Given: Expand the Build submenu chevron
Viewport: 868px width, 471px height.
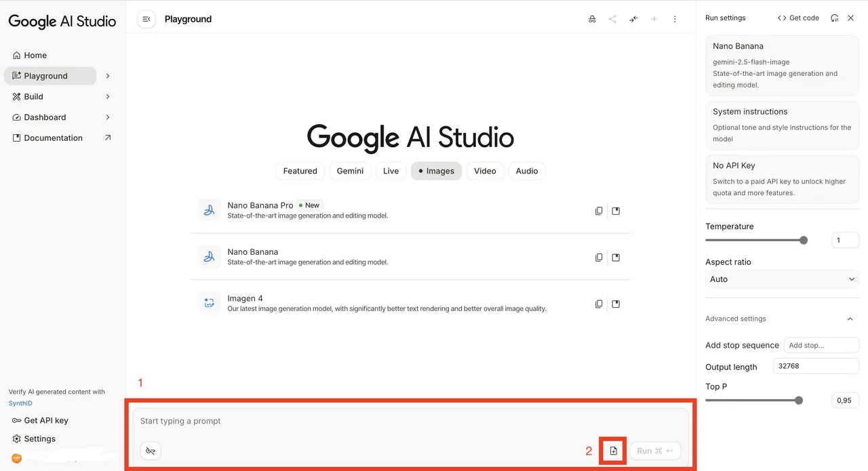Looking at the screenshot, I should (108, 96).
